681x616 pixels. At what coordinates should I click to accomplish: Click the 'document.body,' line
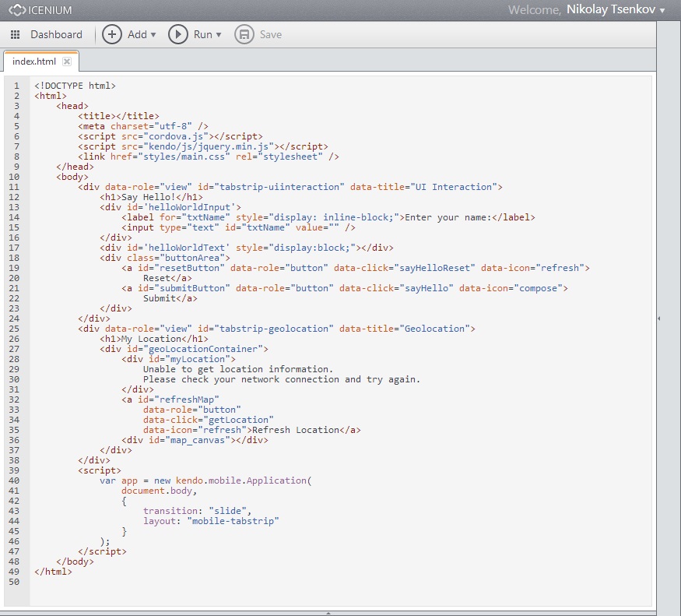point(160,491)
